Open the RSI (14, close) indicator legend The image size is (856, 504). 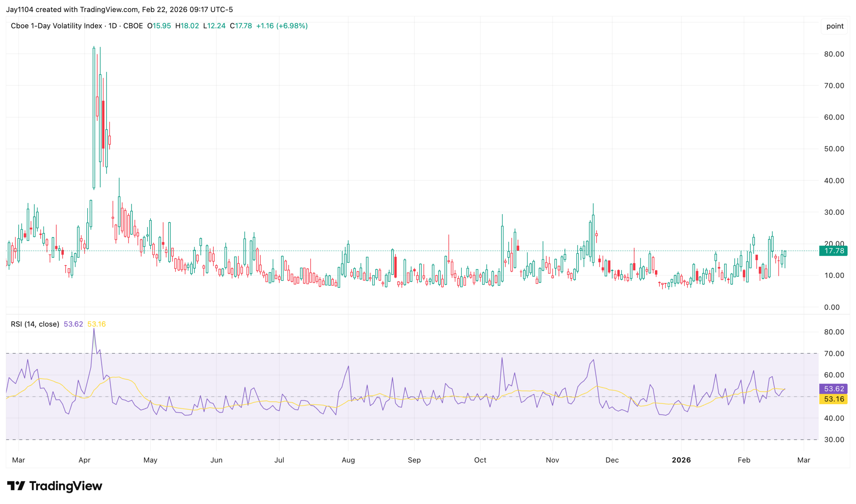click(x=35, y=324)
